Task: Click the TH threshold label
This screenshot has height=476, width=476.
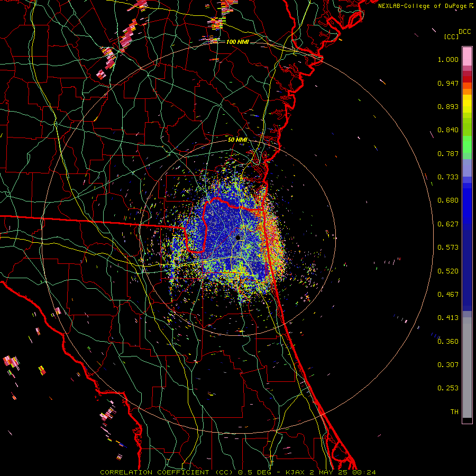Action: pos(454,412)
